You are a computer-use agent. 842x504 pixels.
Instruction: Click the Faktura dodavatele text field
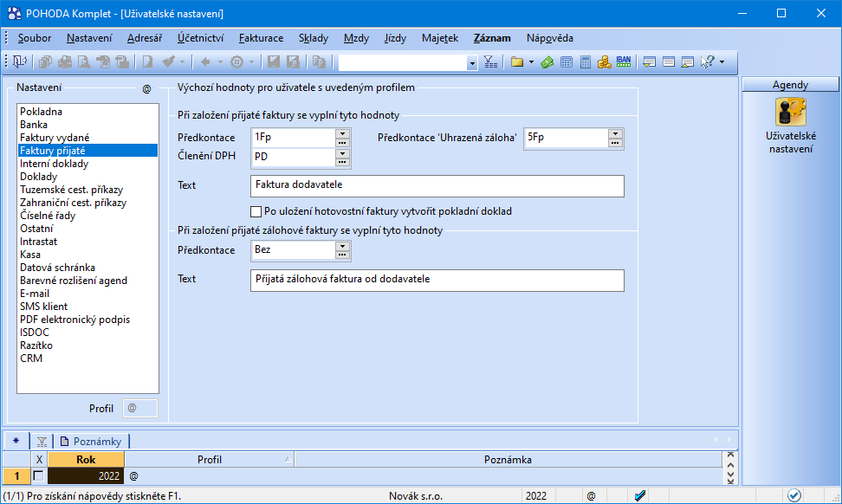437,185
